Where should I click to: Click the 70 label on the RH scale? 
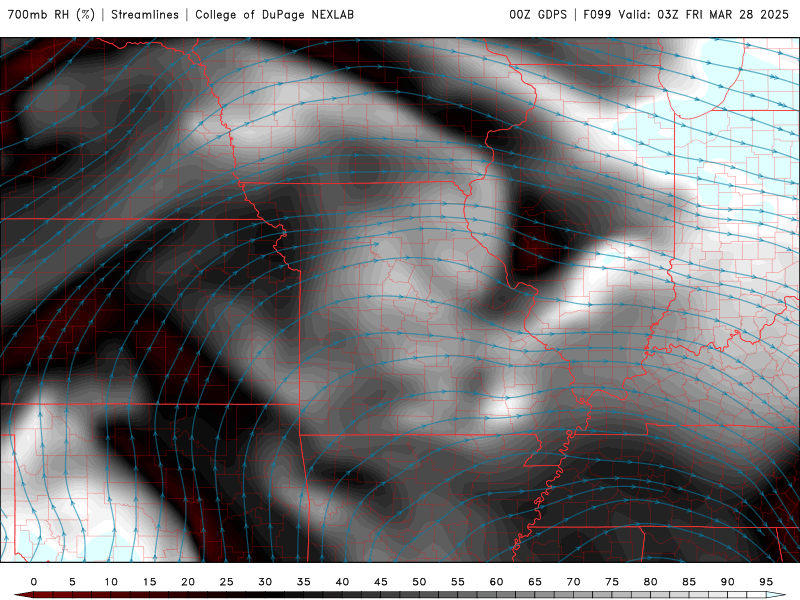point(573,582)
